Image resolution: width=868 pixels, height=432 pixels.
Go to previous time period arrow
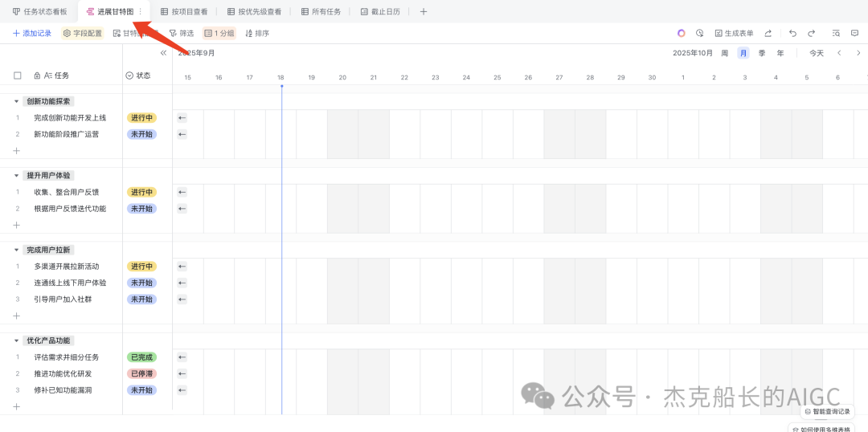click(x=839, y=53)
